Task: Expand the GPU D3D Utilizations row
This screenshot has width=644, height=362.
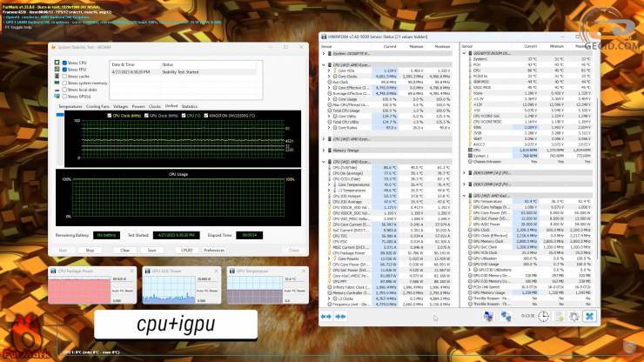Action: point(470,270)
